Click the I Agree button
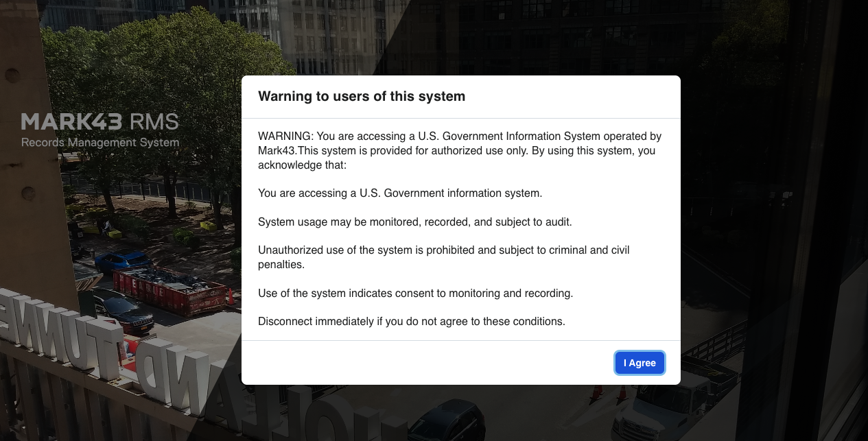The height and width of the screenshot is (441, 868). pyautogui.click(x=640, y=363)
